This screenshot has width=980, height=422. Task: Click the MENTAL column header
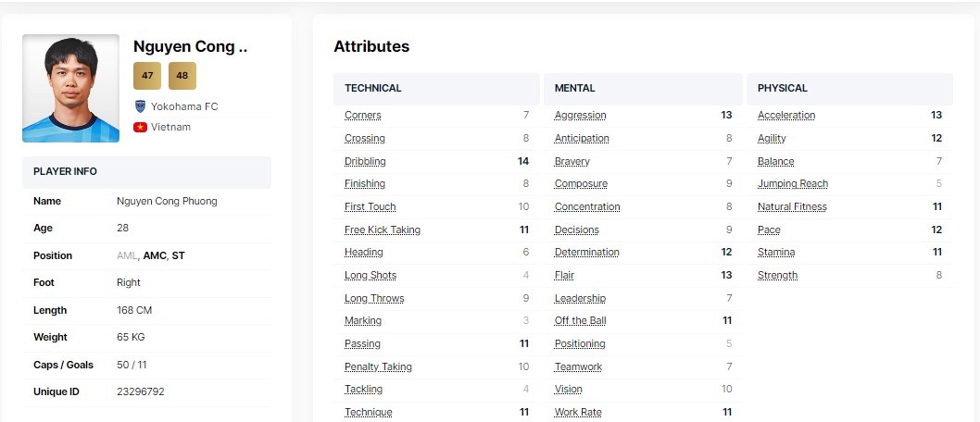574,88
